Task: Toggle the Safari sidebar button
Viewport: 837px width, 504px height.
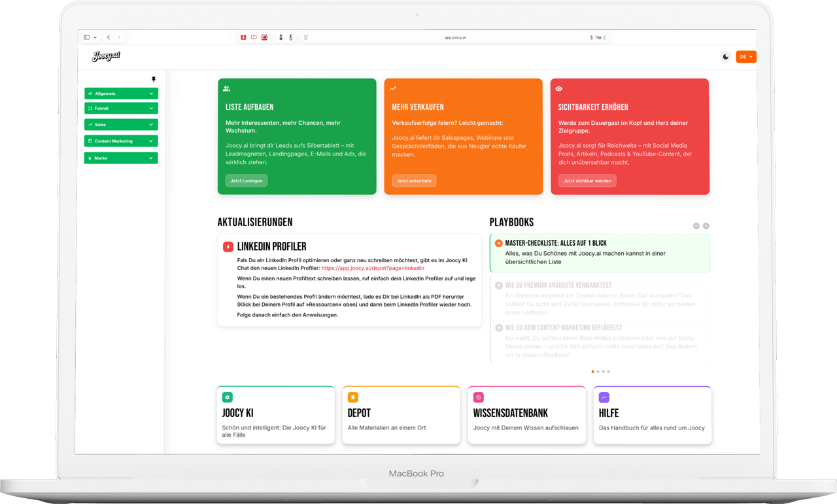Action: click(x=87, y=37)
